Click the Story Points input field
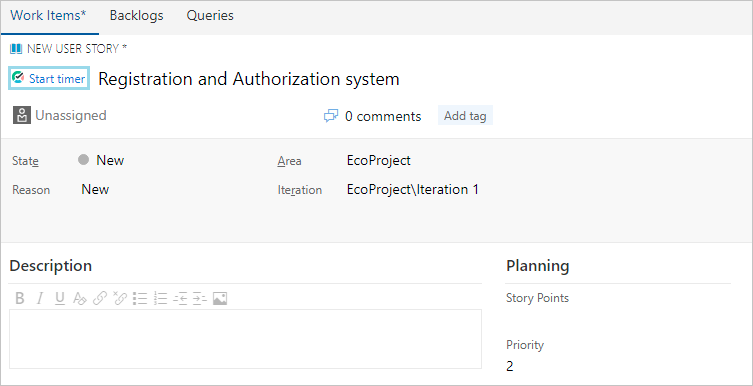Image resolution: width=753 pixels, height=386 pixels. (618, 318)
